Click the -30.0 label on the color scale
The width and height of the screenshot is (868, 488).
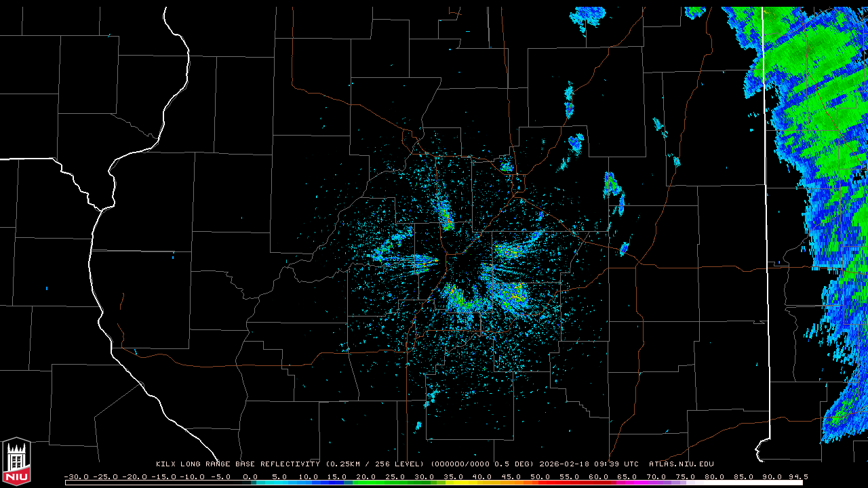coord(76,476)
